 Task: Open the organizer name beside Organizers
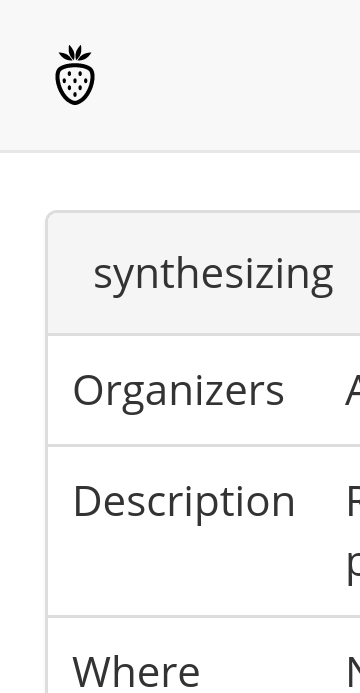[353, 390]
